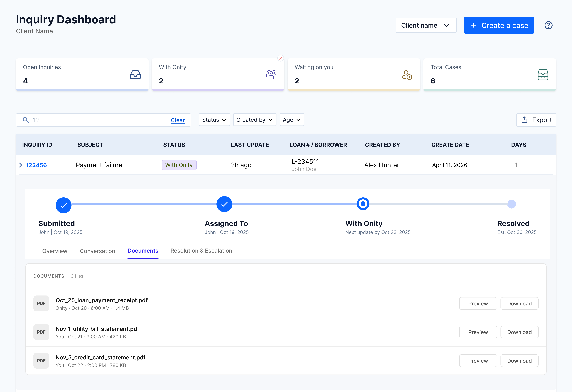
Task: Clear the search field with Clear link
Action: click(178, 120)
